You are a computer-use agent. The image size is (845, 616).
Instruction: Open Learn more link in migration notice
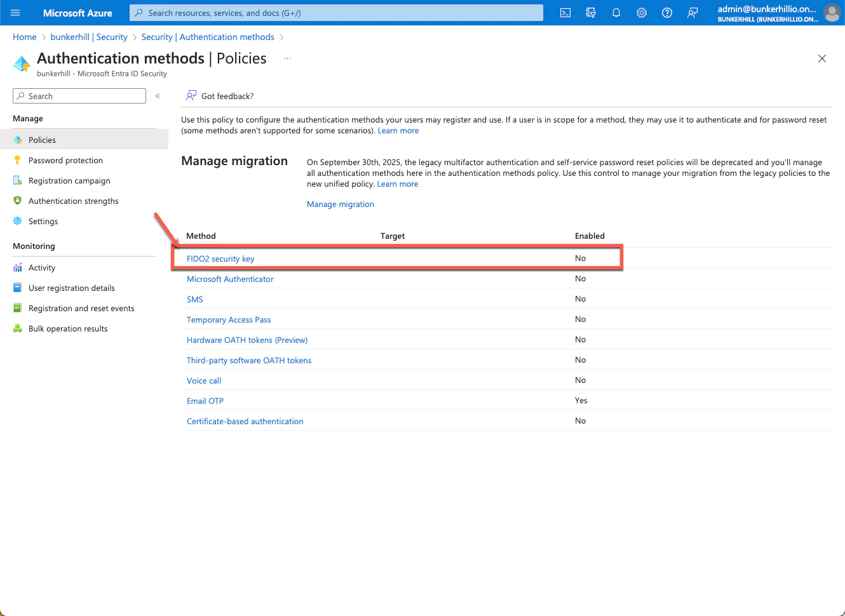398,184
